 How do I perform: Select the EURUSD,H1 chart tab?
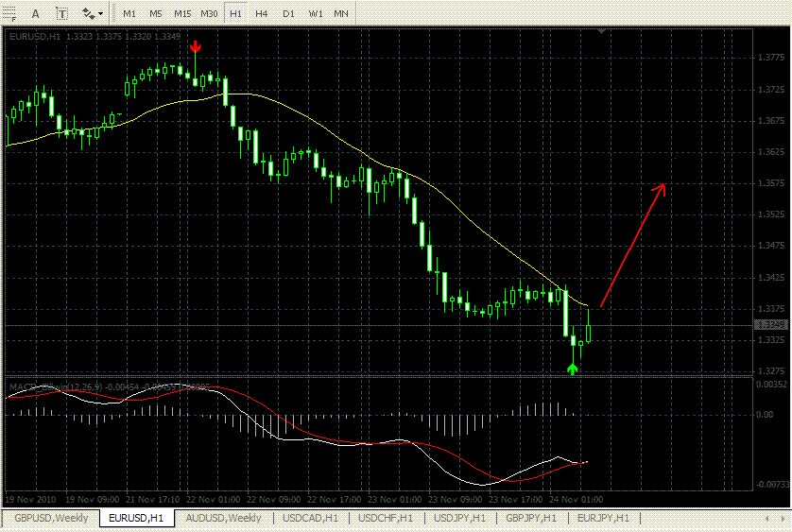pos(136,519)
